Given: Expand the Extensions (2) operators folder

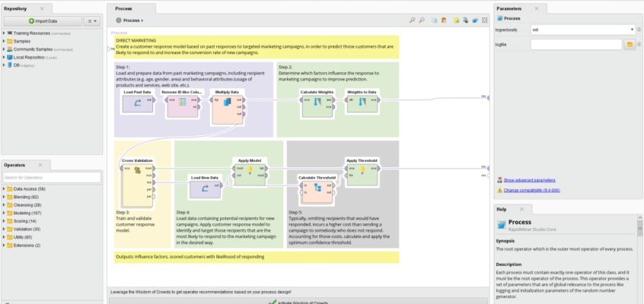Looking at the screenshot, I should pyautogui.click(x=4, y=245).
